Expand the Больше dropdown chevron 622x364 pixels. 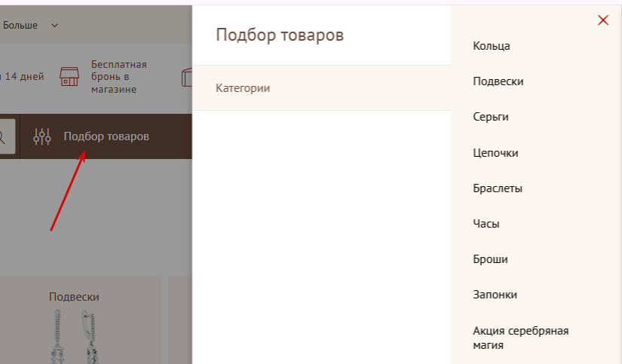55,26
